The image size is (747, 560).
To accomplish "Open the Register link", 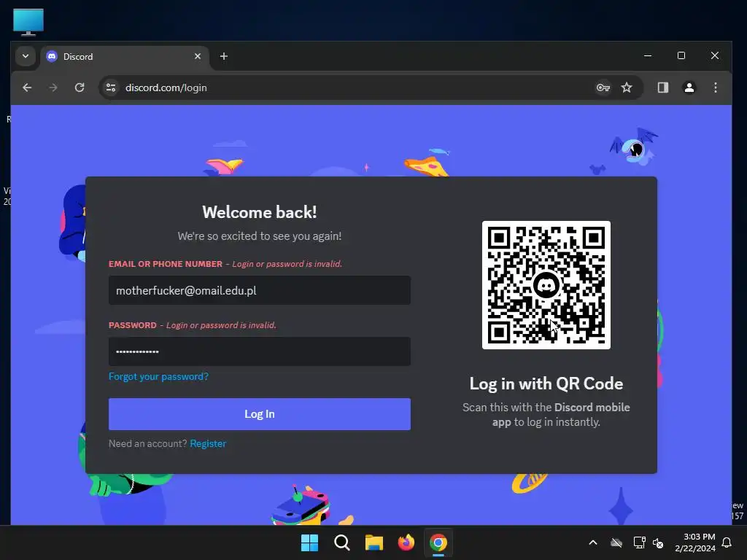I will pyautogui.click(x=208, y=443).
